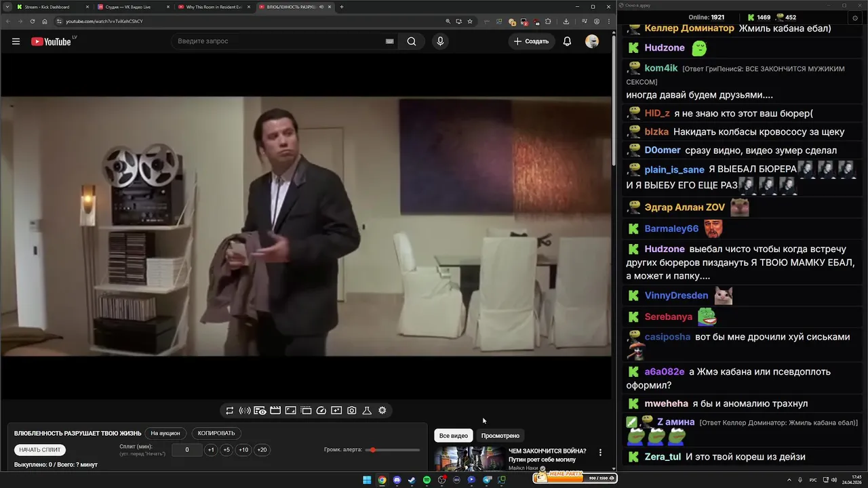Open Chrome media control icon
Image resolution: width=868 pixels, height=488 pixels.
(x=585, y=21)
